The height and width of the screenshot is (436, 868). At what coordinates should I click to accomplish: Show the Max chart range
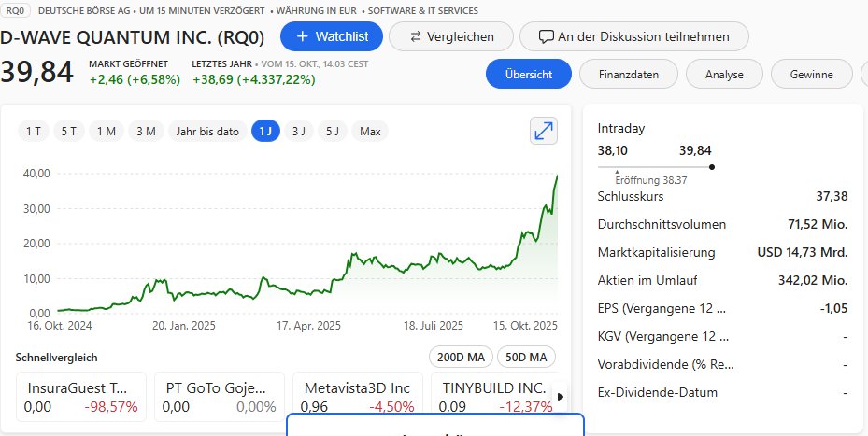click(370, 131)
